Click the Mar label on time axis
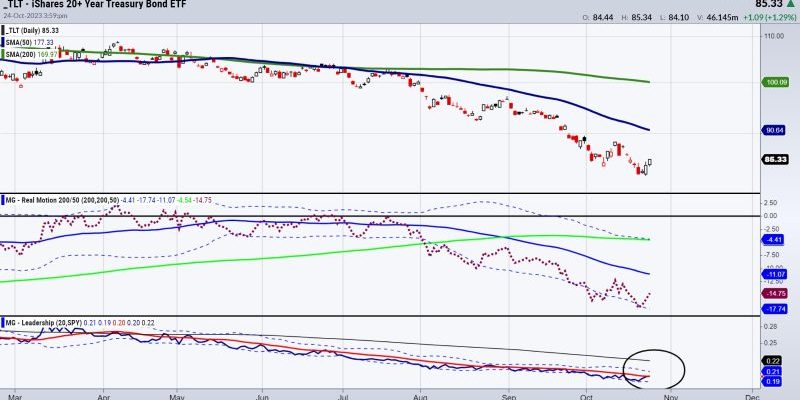Image resolution: width=800 pixels, height=400 pixels. click(14, 395)
